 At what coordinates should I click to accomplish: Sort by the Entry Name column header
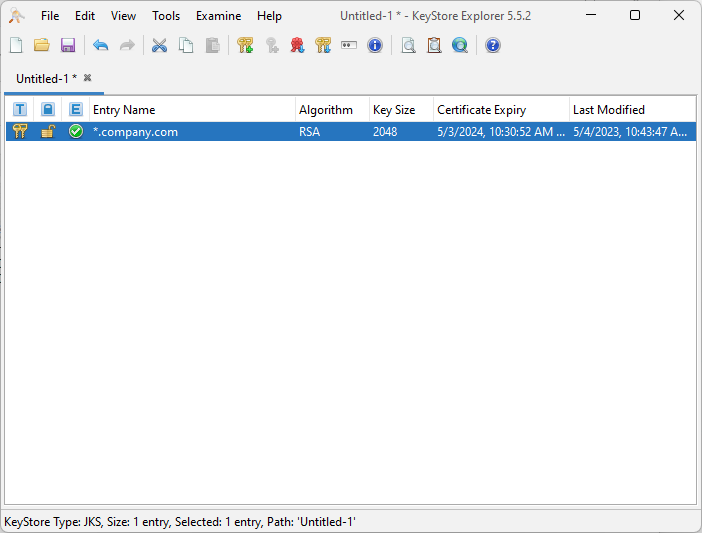190,110
